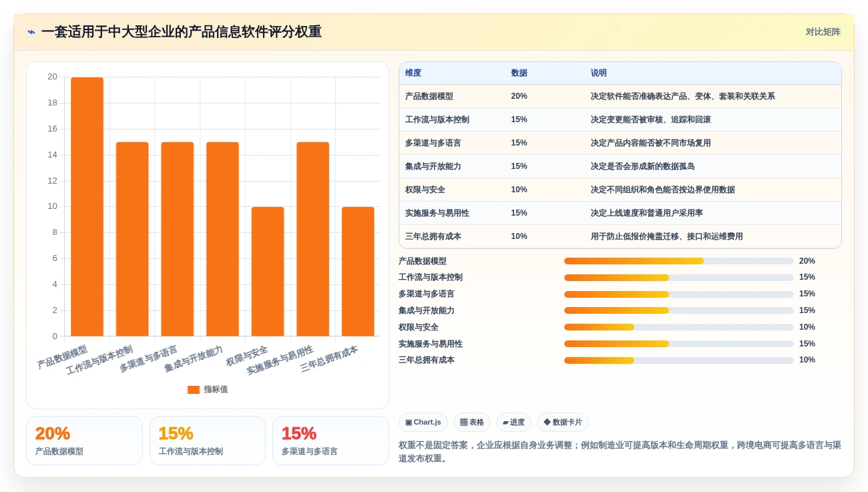Click the 对比矩阵 label in header
Screen dimensions: 868x492
pyautogui.click(x=823, y=32)
